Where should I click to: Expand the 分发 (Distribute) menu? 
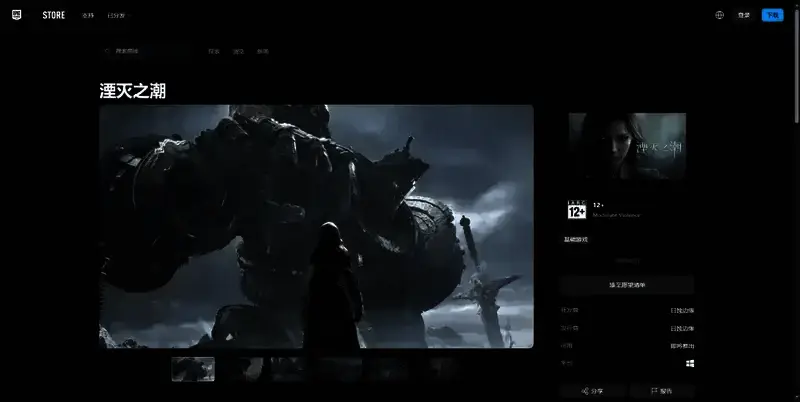click(x=116, y=16)
